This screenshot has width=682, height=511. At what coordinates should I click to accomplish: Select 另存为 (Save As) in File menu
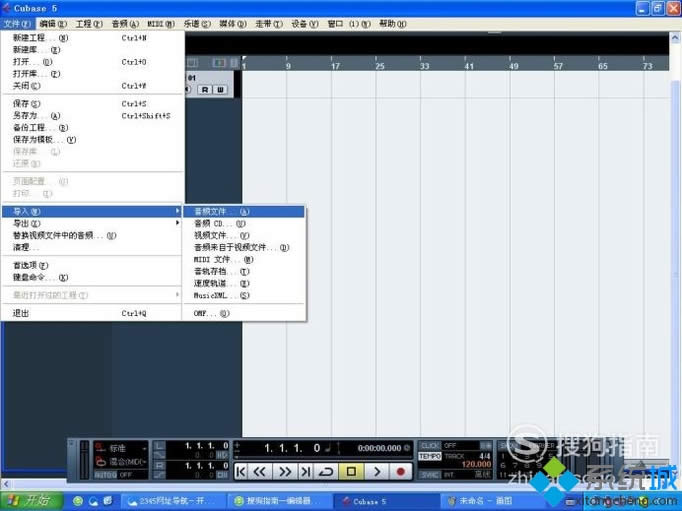[91, 116]
